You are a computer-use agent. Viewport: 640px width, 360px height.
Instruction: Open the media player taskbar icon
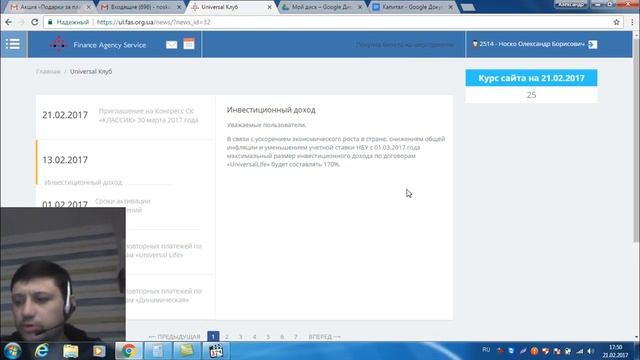click(99, 351)
